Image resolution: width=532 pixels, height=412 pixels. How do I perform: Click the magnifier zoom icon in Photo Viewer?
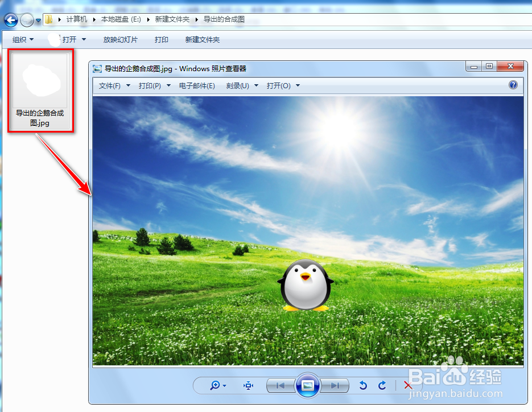pos(215,385)
